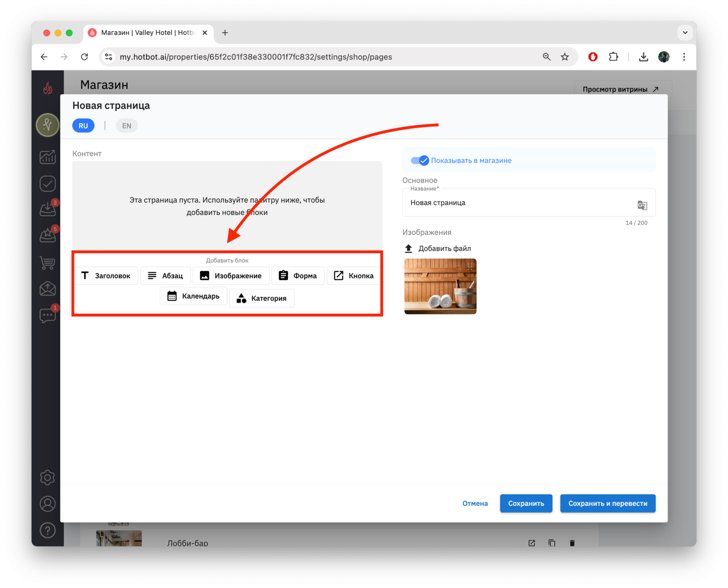Open the browser downloads icon
This screenshot has width=728, height=588.
click(643, 57)
